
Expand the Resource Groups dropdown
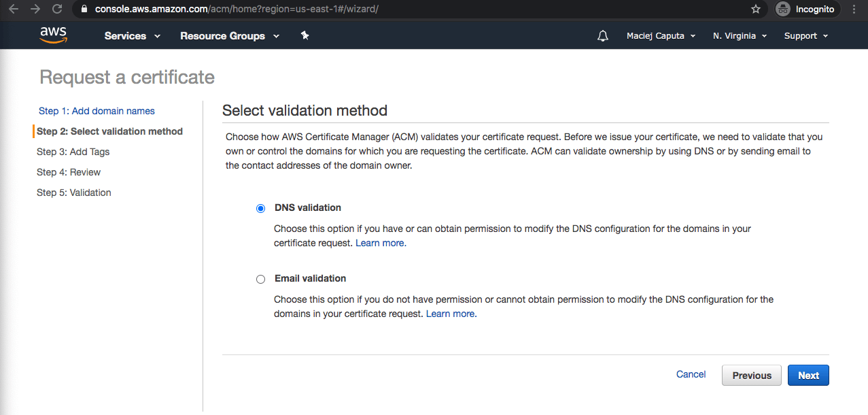click(x=229, y=36)
